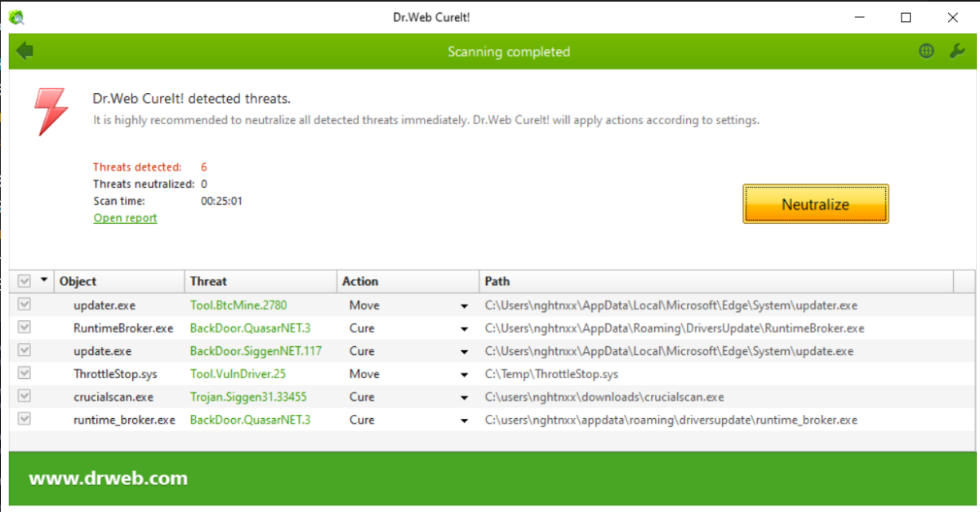The height and width of the screenshot is (512, 980).
Task: Uncheck the updater.exe row checkbox
Action: [x=24, y=305]
